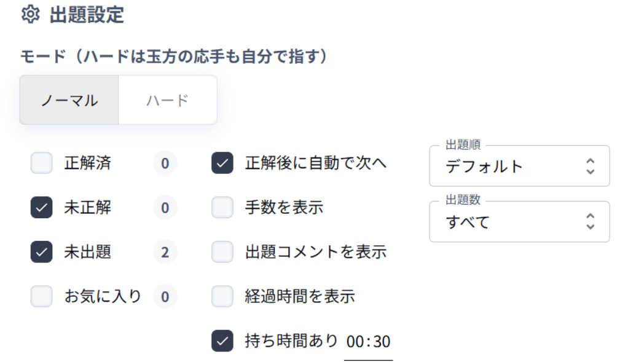Check 出題コメントを表示 option
The width and height of the screenshot is (644, 362).
tap(222, 252)
